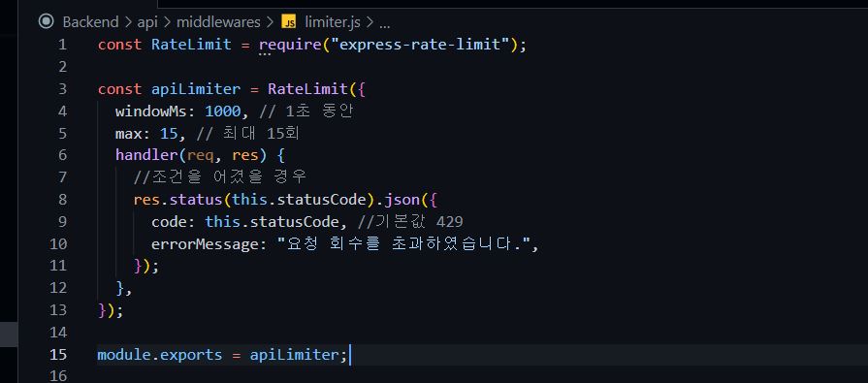Image resolution: width=868 pixels, height=383 pixels.
Task: Click res.status on line 8
Action: point(177,199)
